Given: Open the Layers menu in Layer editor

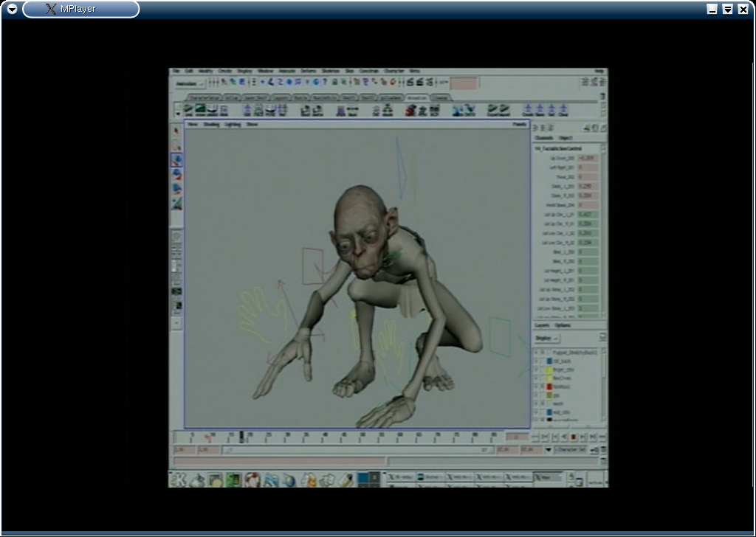Looking at the screenshot, I should 543,325.
